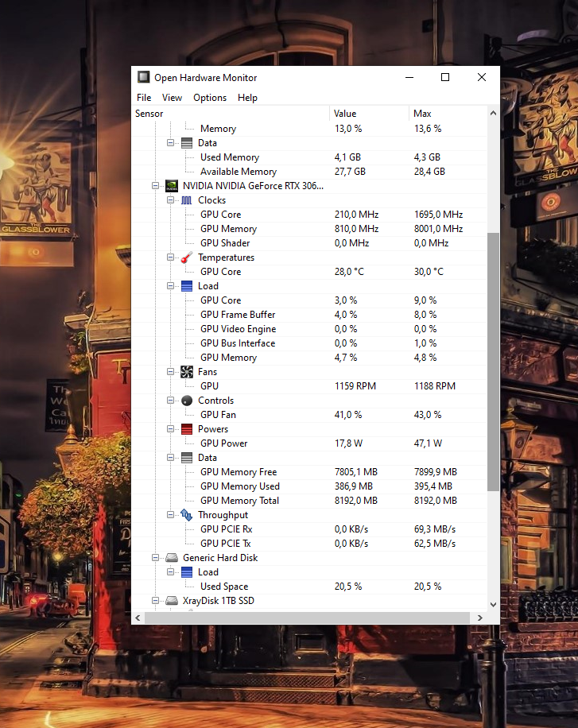Open the Options menu
This screenshot has width=578, height=728.
210,98
